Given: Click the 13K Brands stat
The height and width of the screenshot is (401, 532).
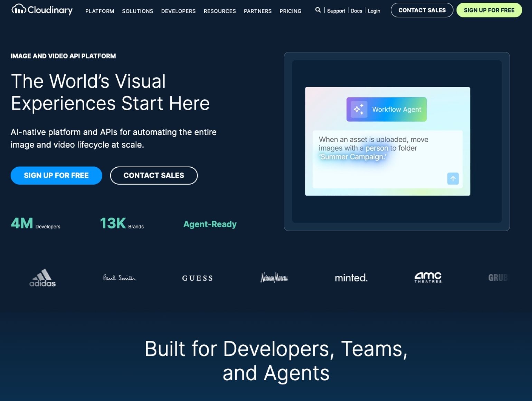Looking at the screenshot, I should tap(122, 224).
